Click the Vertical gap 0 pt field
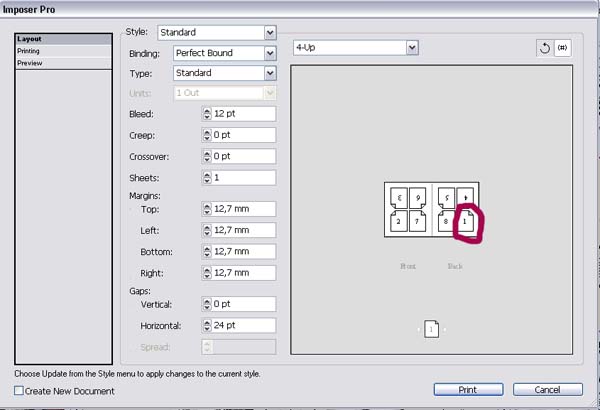This screenshot has height=410, width=600. [244, 304]
